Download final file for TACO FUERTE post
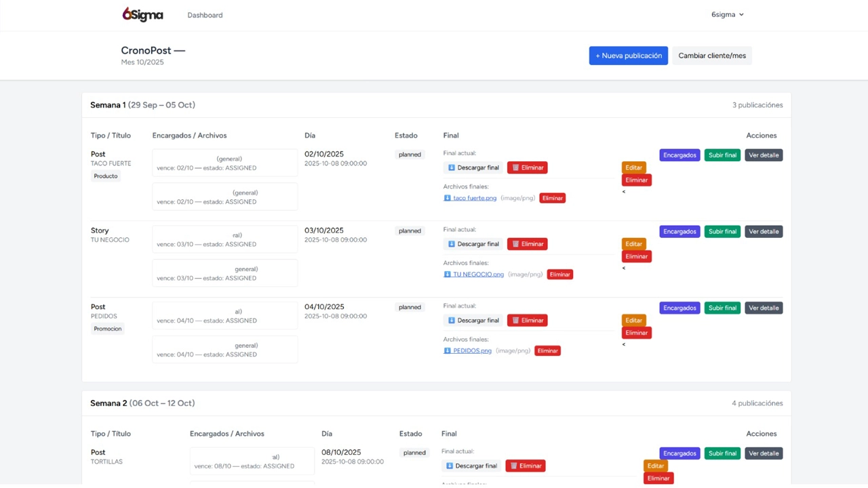The width and height of the screenshot is (868, 488). pos(473,167)
